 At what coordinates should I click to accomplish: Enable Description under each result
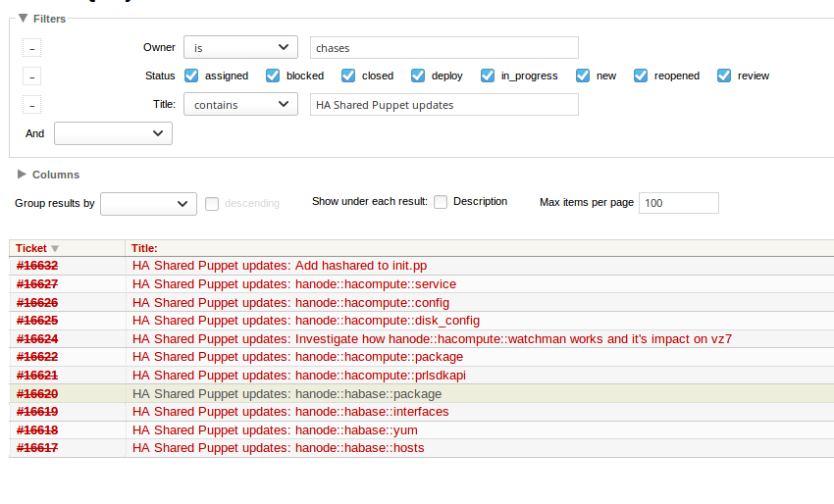tap(441, 202)
